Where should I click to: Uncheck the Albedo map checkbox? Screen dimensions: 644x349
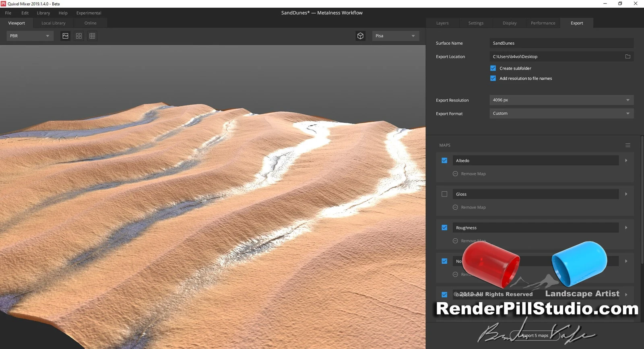444,160
